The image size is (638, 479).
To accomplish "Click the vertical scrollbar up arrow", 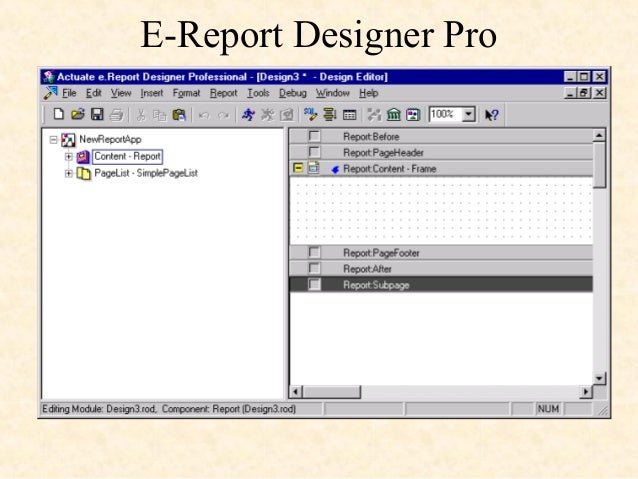I will pos(599,135).
